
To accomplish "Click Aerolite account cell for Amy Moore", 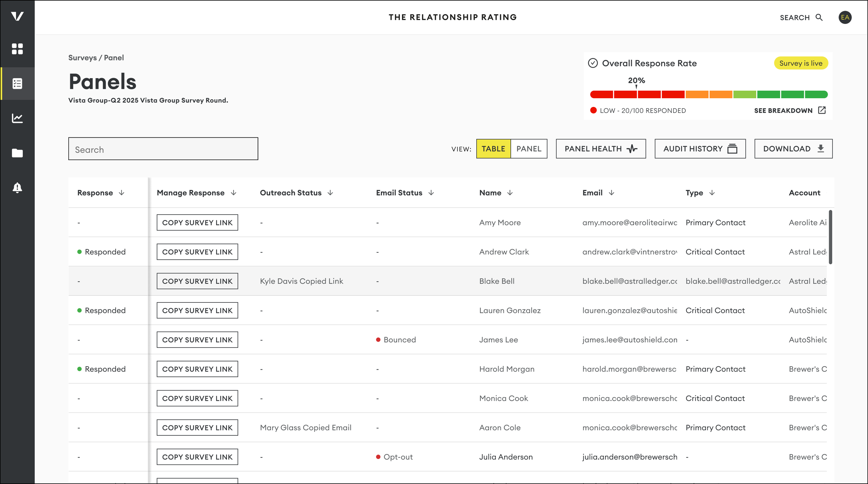I will pyautogui.click(x=808, y=223).
